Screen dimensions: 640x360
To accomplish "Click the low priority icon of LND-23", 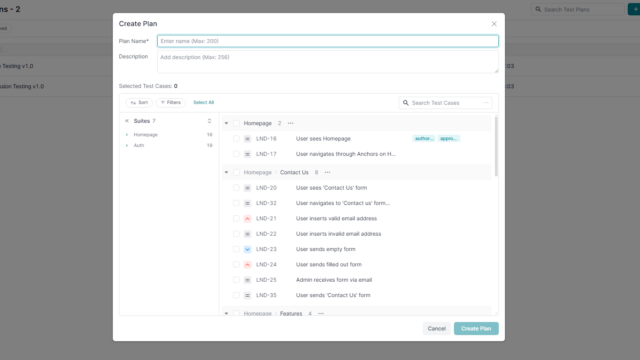I will point(247,249).
